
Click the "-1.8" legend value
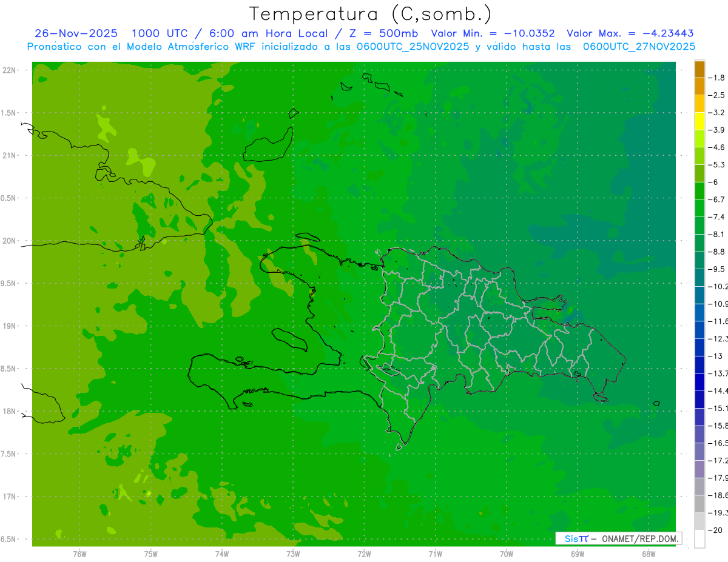click(x=716, y=78)
